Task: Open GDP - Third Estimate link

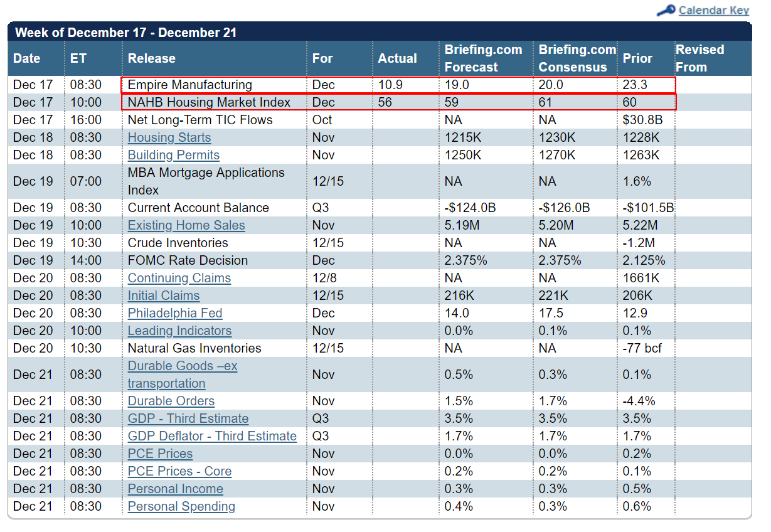Action: pyautogui.click(x=188, y=418)
